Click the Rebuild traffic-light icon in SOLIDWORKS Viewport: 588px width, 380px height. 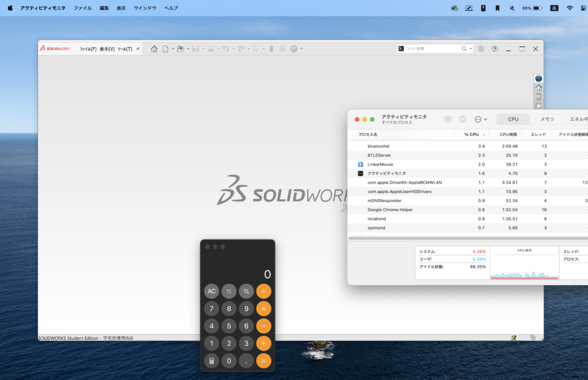(271, 49)
